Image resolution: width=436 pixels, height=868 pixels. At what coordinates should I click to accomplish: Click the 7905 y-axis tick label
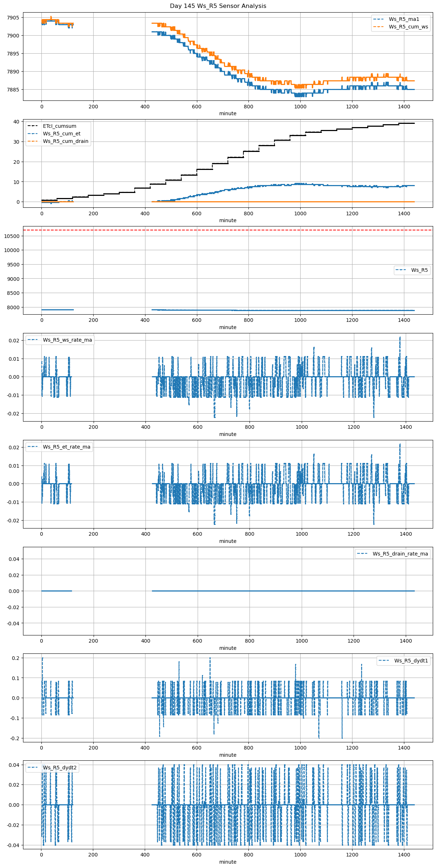coord(13,18)
